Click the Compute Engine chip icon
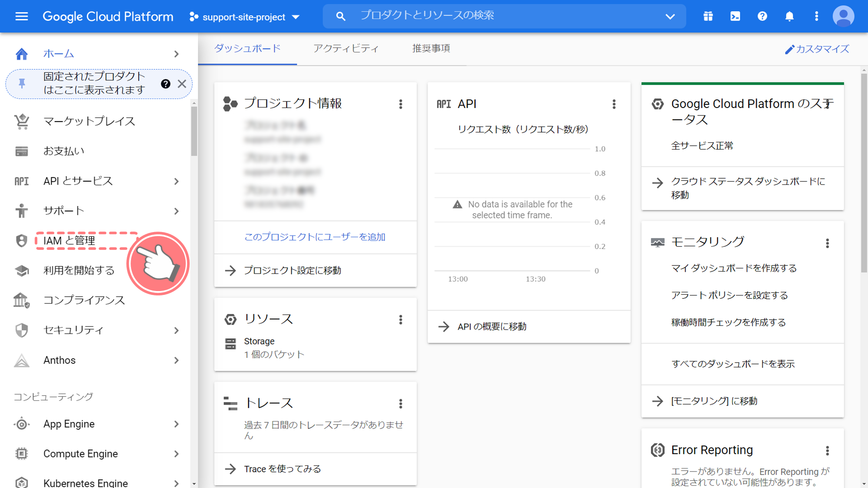 coord(21,454)
